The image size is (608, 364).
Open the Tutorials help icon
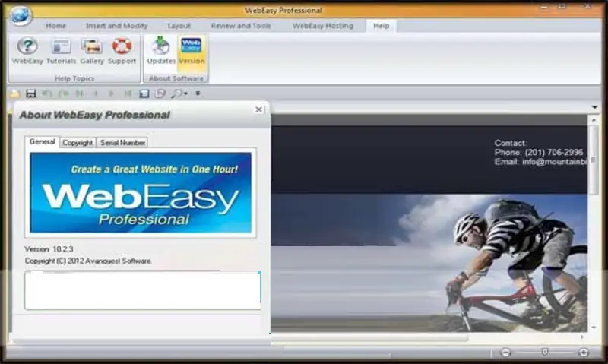61,51
